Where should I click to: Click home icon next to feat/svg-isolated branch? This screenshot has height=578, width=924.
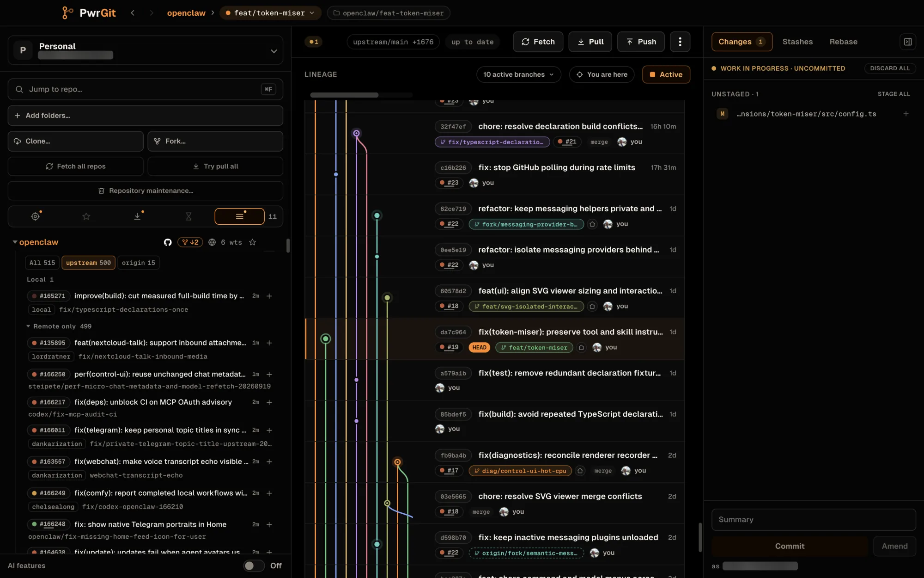[592, 306]
